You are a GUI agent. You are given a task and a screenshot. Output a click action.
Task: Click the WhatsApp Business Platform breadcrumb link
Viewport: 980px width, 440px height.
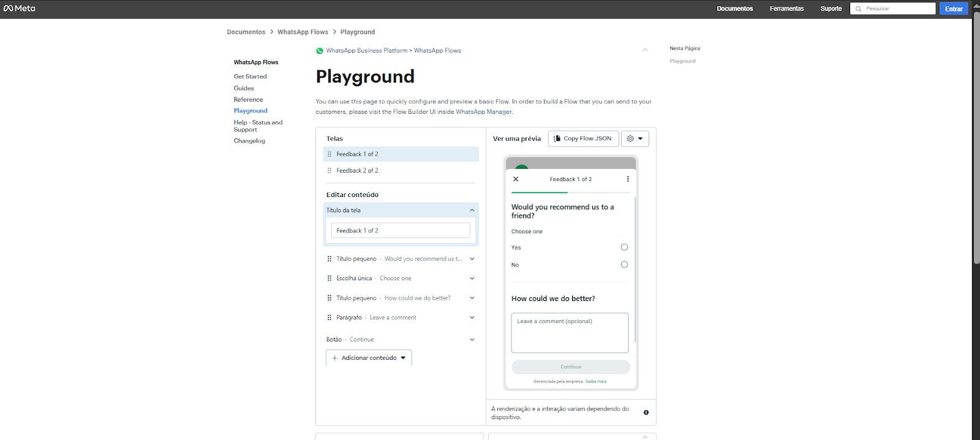click(367, 51)
